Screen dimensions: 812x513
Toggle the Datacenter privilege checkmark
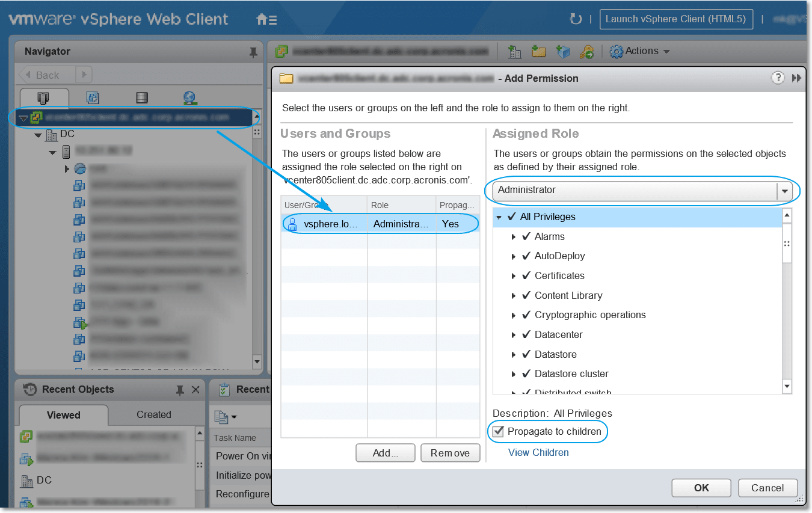click(x=526, y=334)
